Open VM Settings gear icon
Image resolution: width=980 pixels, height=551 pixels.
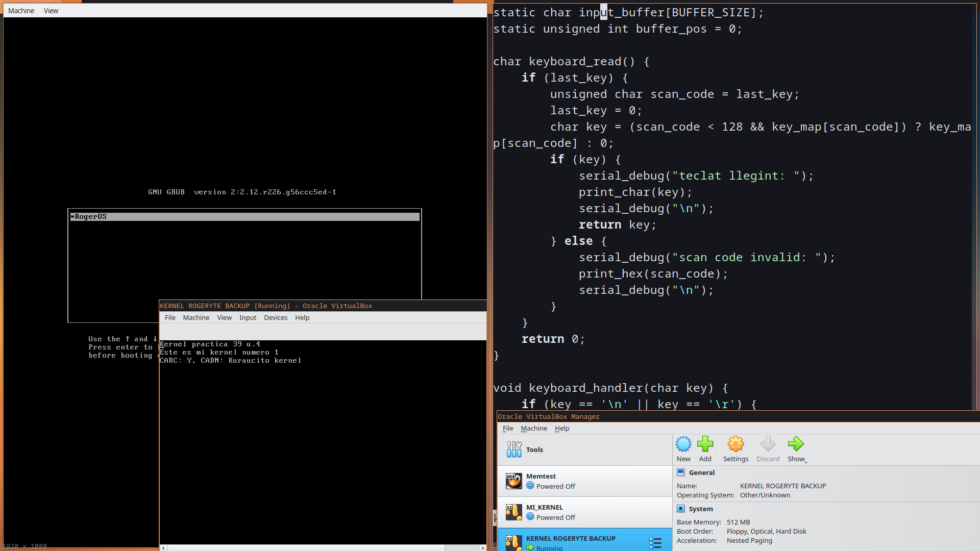(x=736, y=444)
